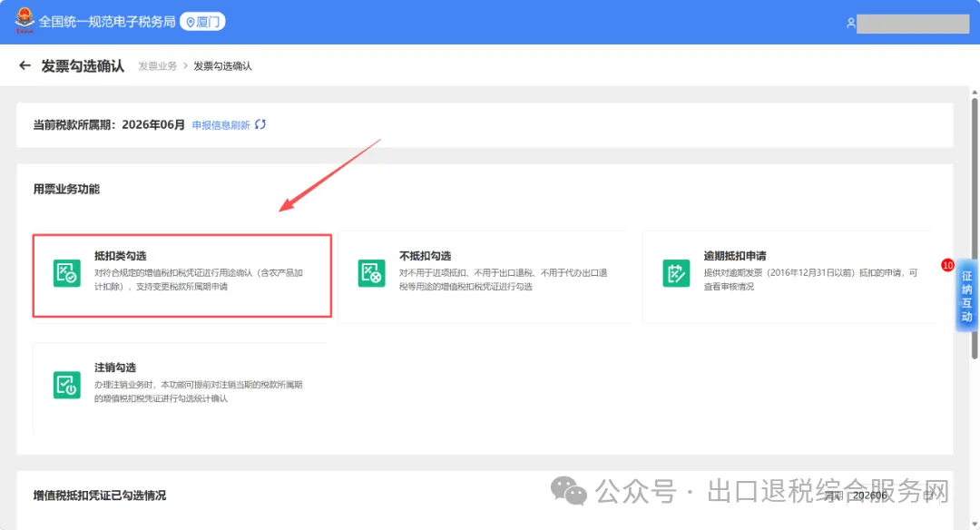The image size is (980, 530).
Task: Open the 不抵扣勾选 card
Action: click(485, 277)
